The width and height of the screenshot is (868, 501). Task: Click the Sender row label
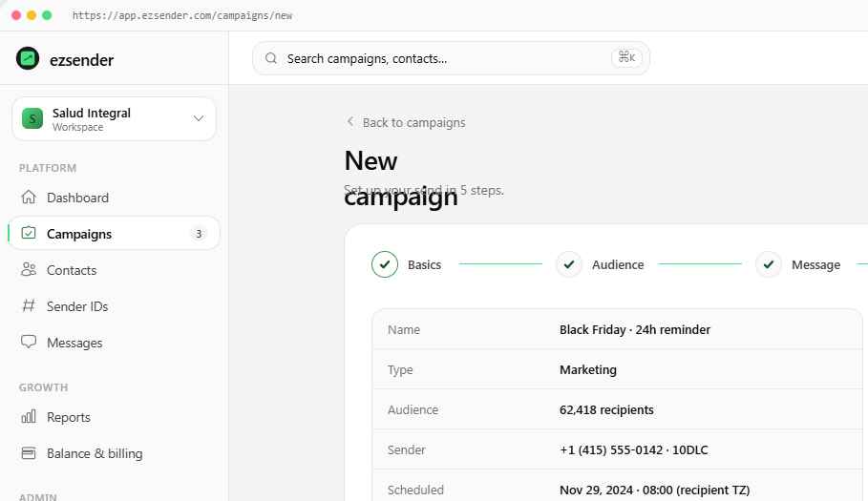pyautogui.click(x=407, y=449)
